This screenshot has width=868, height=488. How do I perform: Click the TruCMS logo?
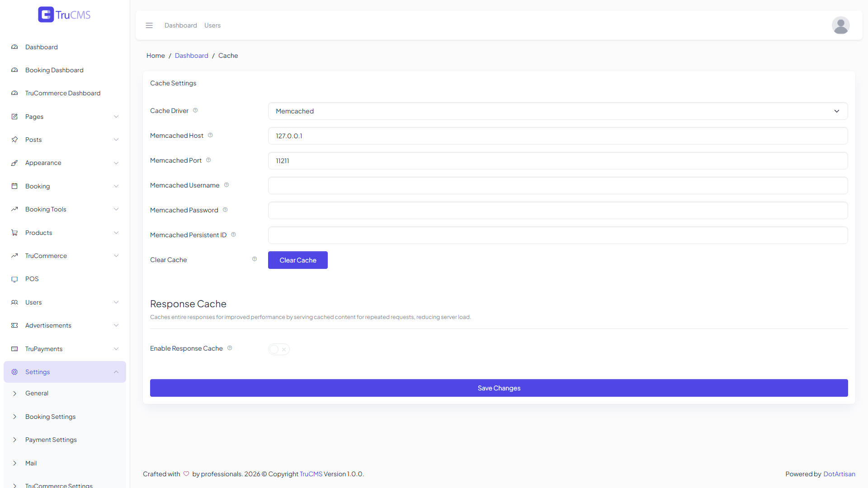pos(64,14)
